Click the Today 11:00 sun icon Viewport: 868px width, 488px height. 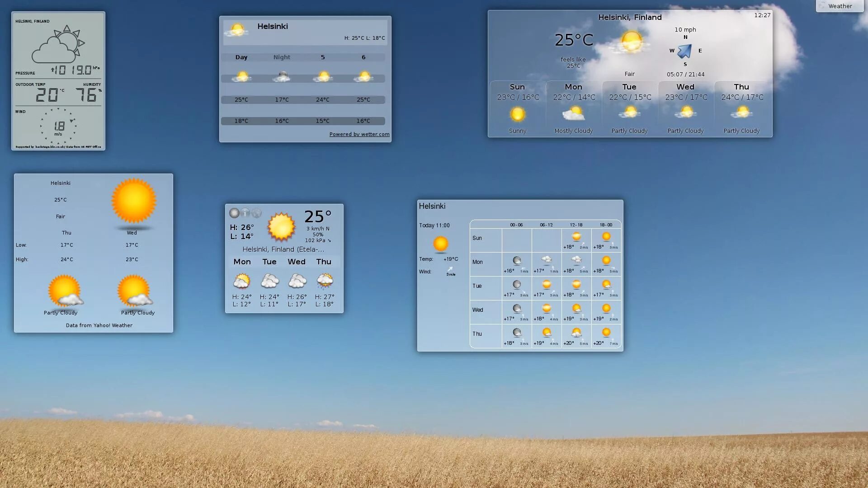click(440, 244)
